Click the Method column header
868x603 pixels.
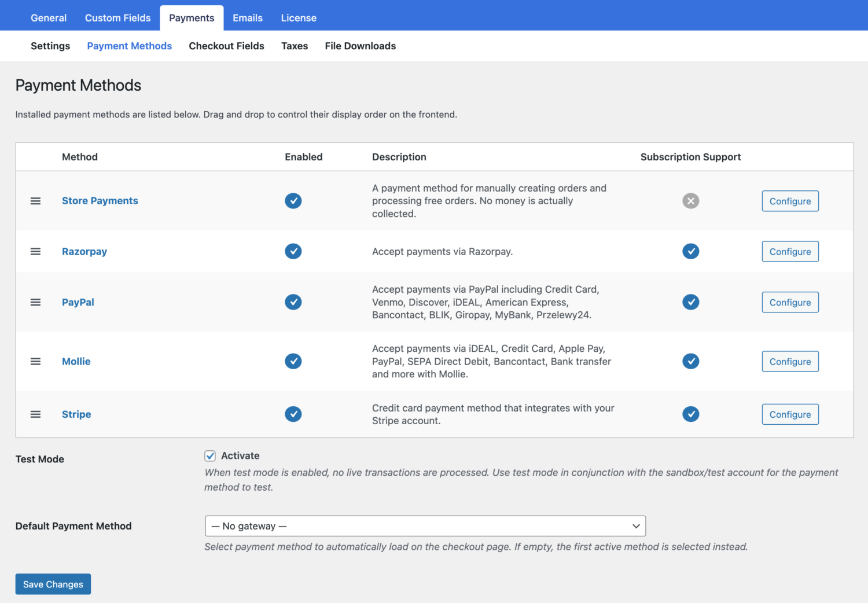point(80,157)
